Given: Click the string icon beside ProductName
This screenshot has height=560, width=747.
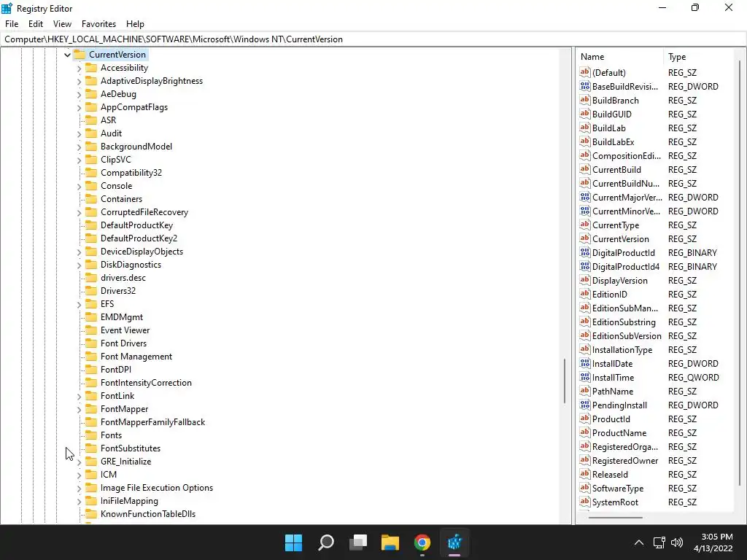Looking at the screenshot, I should [x=584, y=432].
